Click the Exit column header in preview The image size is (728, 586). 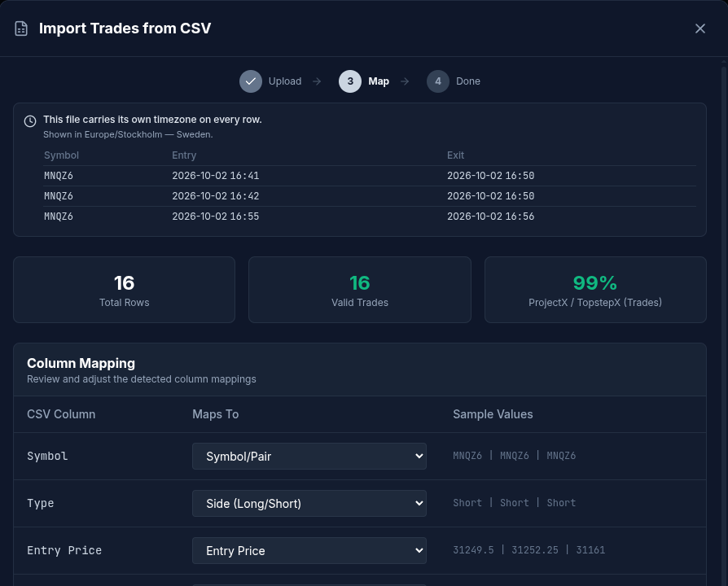[455, 155]
